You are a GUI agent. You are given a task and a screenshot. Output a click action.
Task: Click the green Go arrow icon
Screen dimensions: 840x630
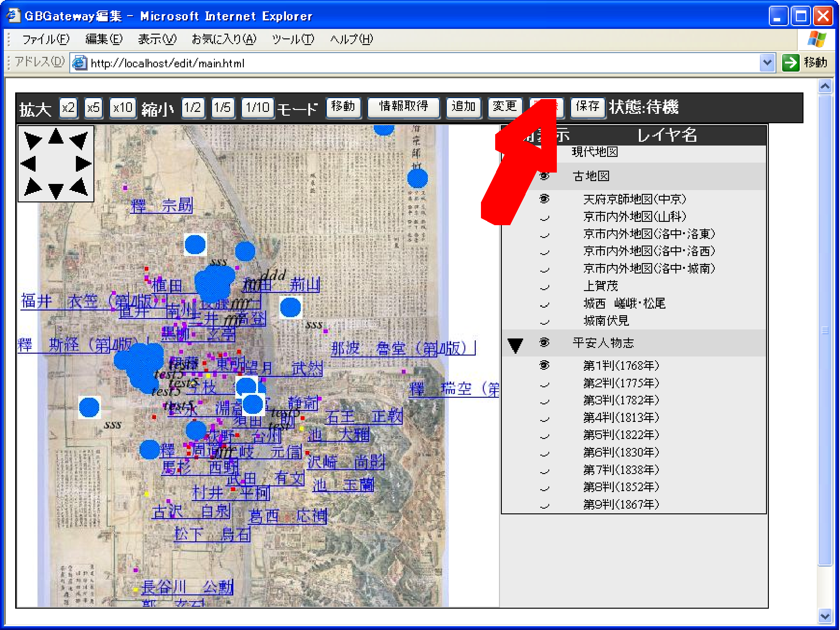click(791, 63)
